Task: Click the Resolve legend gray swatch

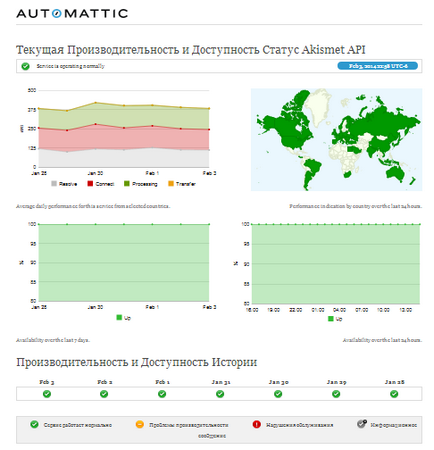Action: pos(54,184)
